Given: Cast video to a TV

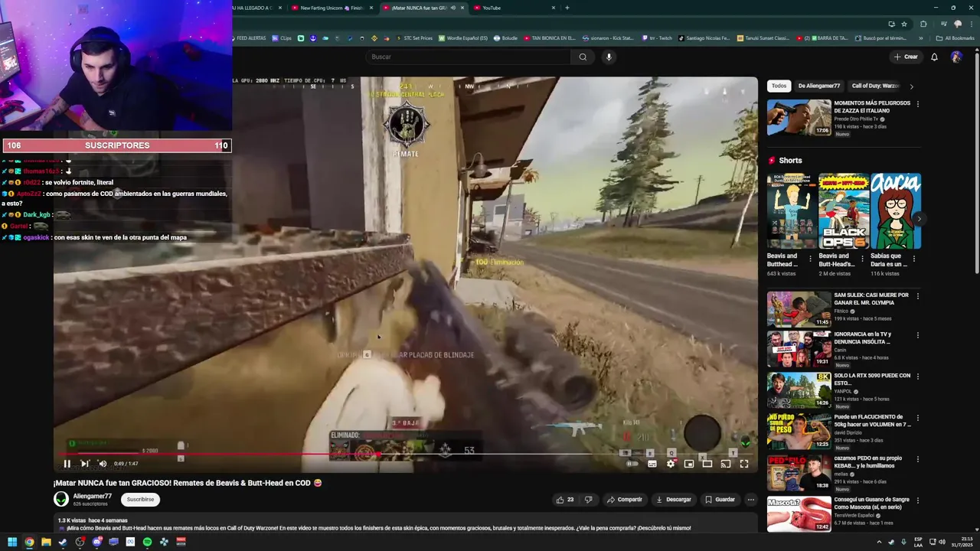Looking at the screenshot, I should (x=726, y=464).
